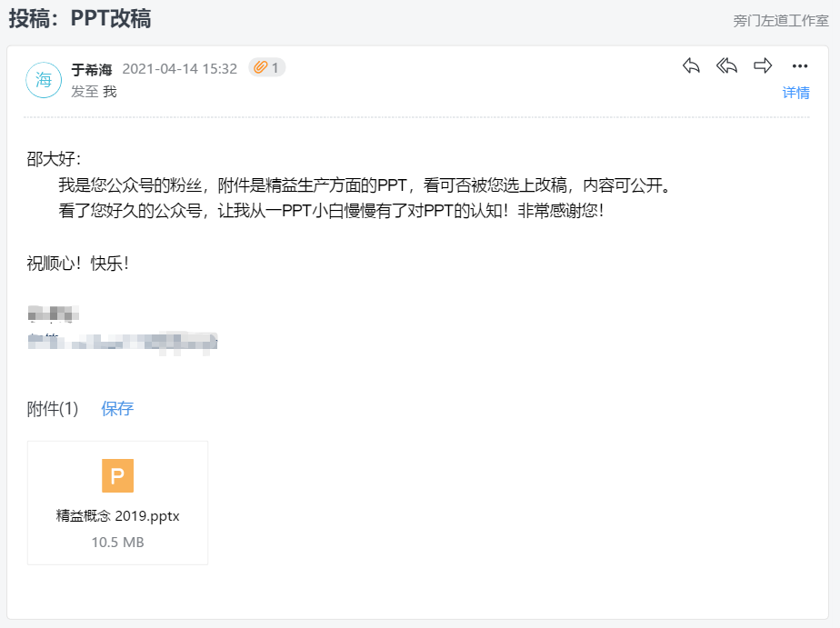Open the three-dot more options menu

point(800,65)
